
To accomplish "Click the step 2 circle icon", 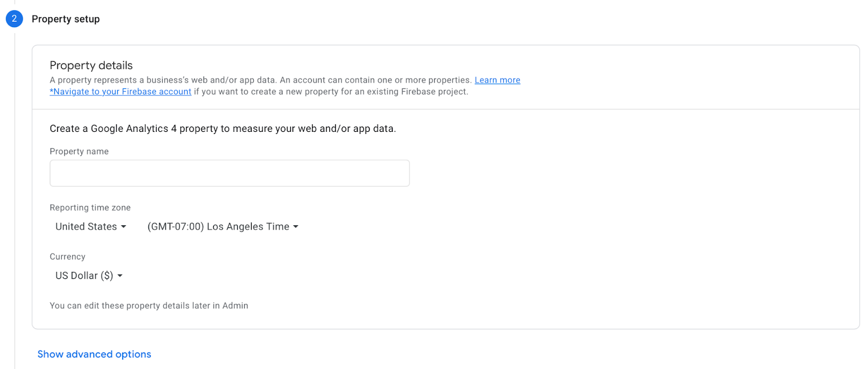I will tap(14, 18).
